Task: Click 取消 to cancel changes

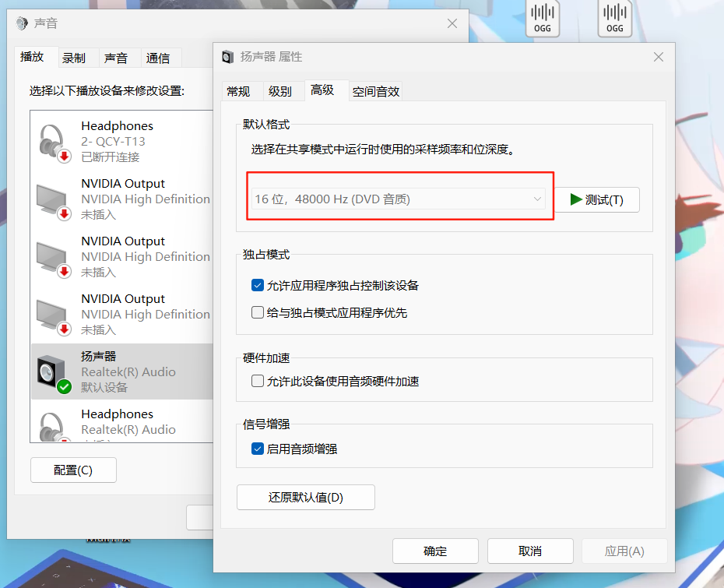Action: point(530,551)
